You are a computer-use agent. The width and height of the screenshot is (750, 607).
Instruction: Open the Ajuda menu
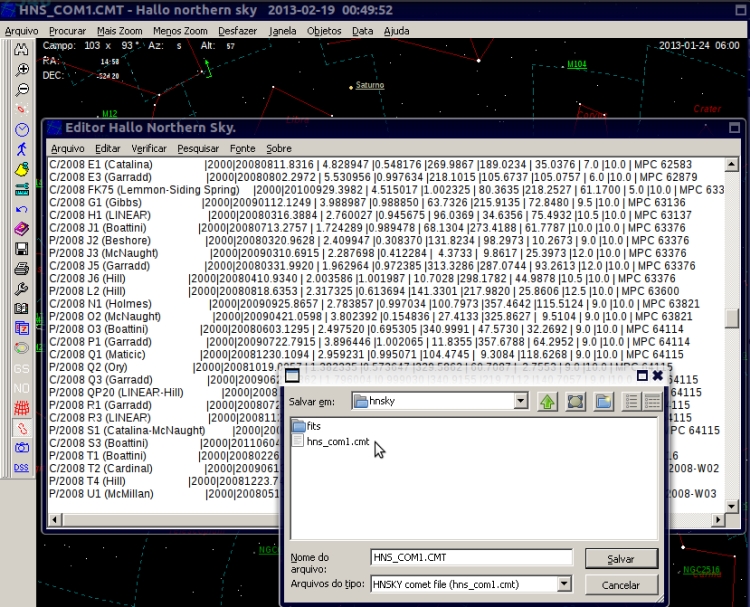pos(397,31)
